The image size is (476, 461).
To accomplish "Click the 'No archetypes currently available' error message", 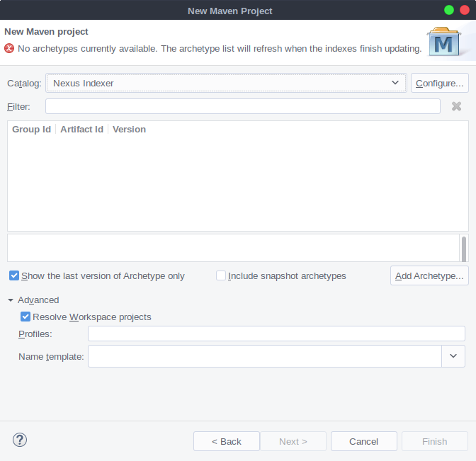I will (220, 49).
